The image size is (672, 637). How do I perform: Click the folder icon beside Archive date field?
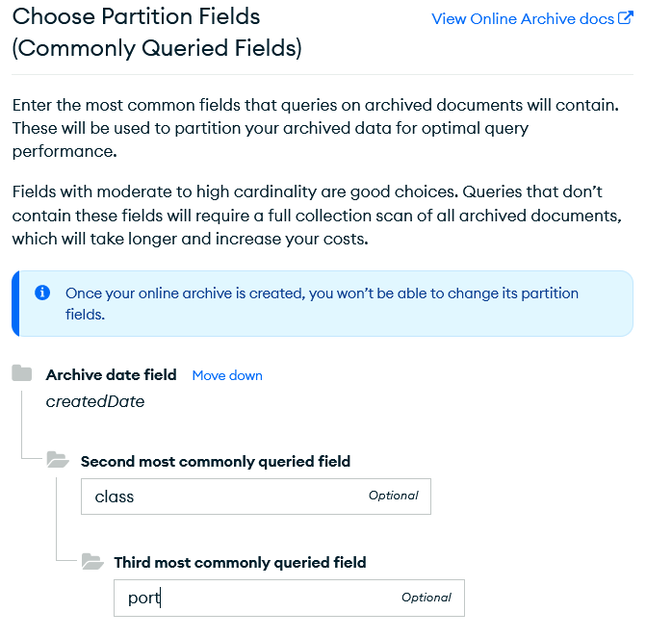point(22,374)
